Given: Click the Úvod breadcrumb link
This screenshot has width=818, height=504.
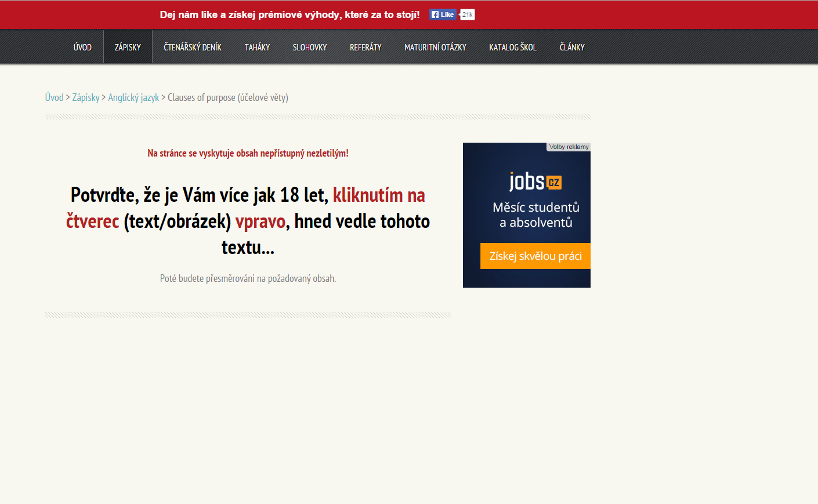Looking at the screenshot, I should click(55, 97).
